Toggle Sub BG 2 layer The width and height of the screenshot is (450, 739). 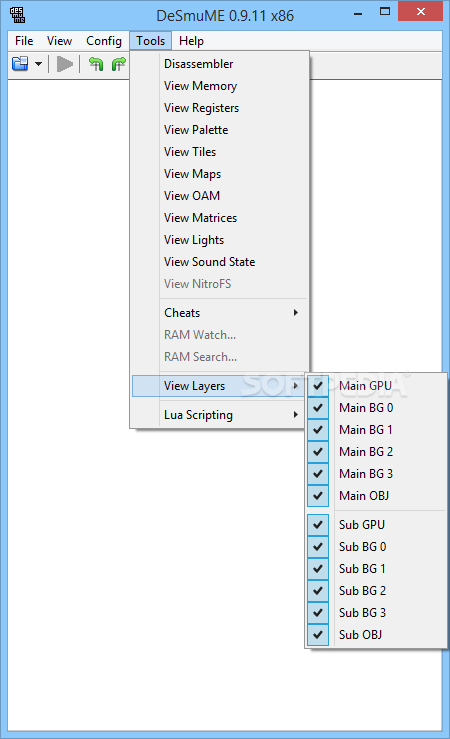click(x=376, y=591)
